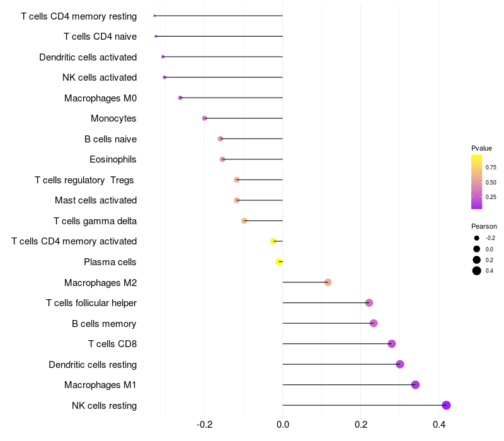Click the Pearson 0.4 legend circle
Screen dimensions: 504x441
coord(477,271)
